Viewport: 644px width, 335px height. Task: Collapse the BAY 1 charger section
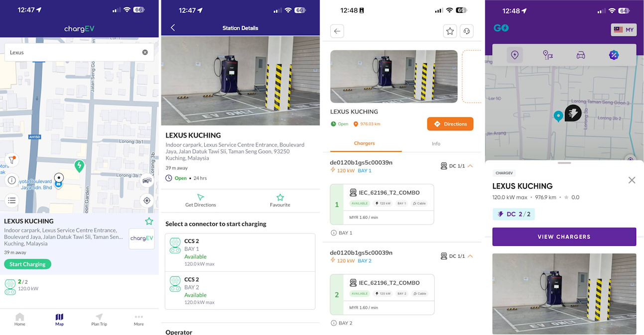pos(470,166)
